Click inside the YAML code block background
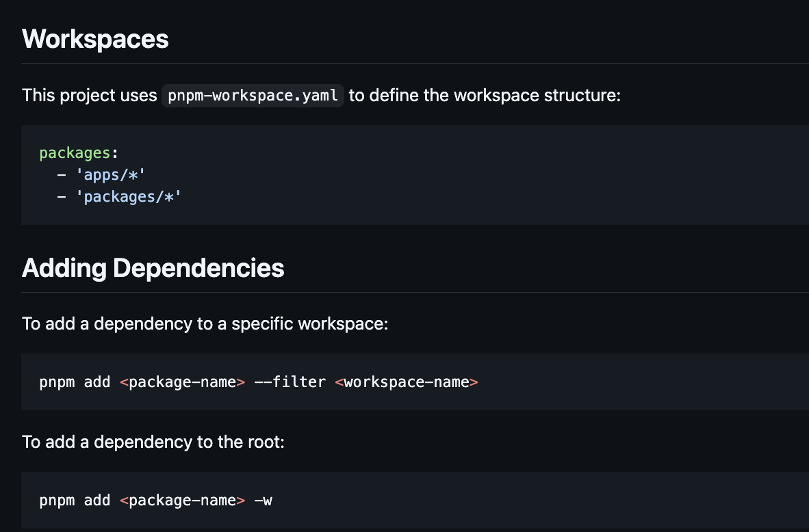Screen dimensions: 809x532 [x=411, y=174]
